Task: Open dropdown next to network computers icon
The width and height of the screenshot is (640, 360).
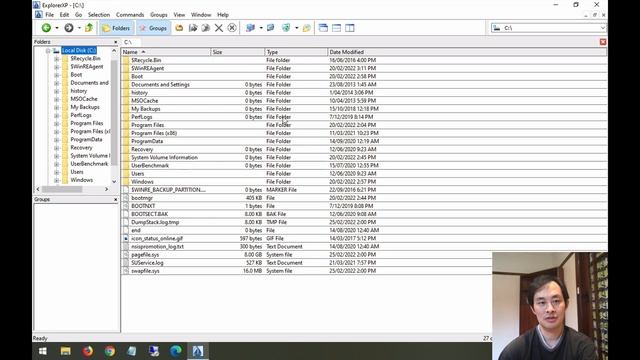Action: (261, 28)
